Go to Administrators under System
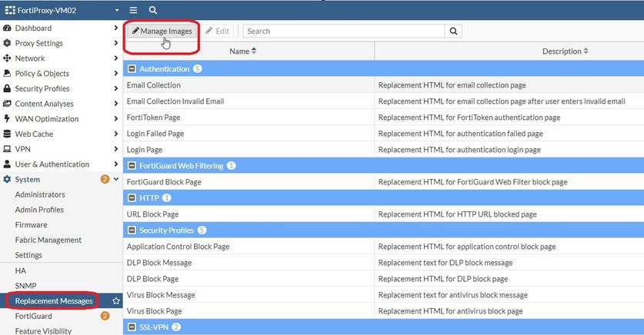Image resolution: width=644 pixels, height=335 pixels. point(40,194)
